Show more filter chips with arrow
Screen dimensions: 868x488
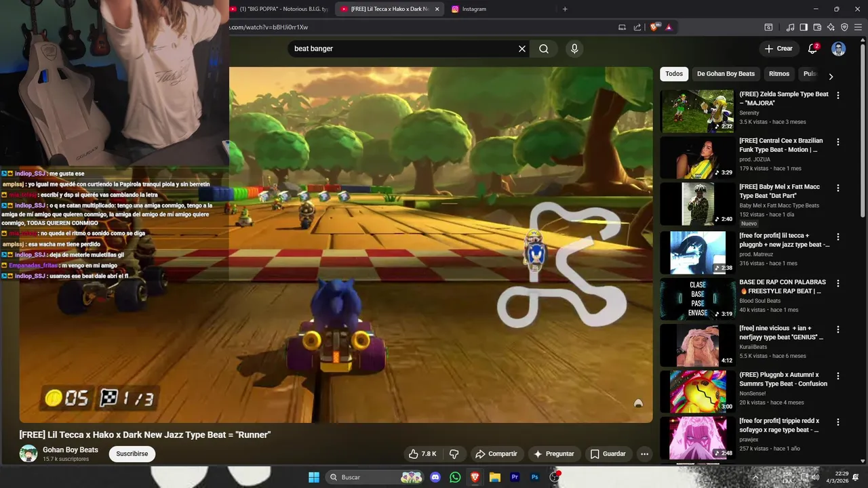(x=831, y=77)
